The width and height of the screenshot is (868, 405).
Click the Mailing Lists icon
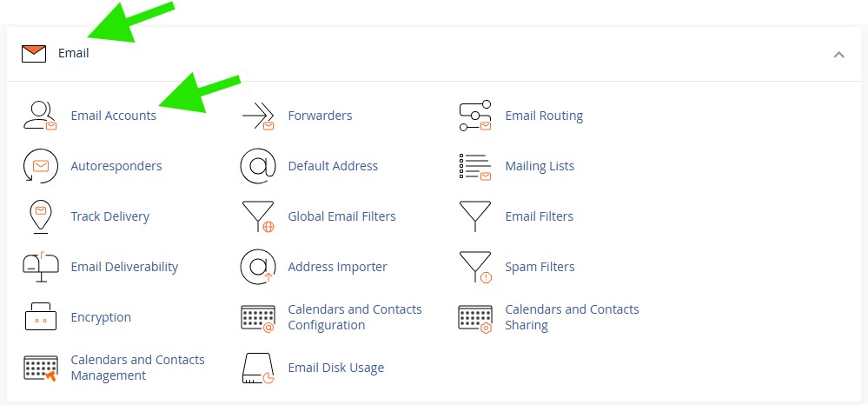coord(475,166)
